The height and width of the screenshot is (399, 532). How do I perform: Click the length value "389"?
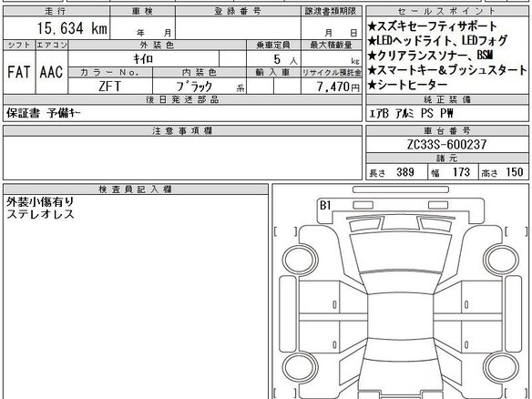pyautogui.click(x=405, y=172)
